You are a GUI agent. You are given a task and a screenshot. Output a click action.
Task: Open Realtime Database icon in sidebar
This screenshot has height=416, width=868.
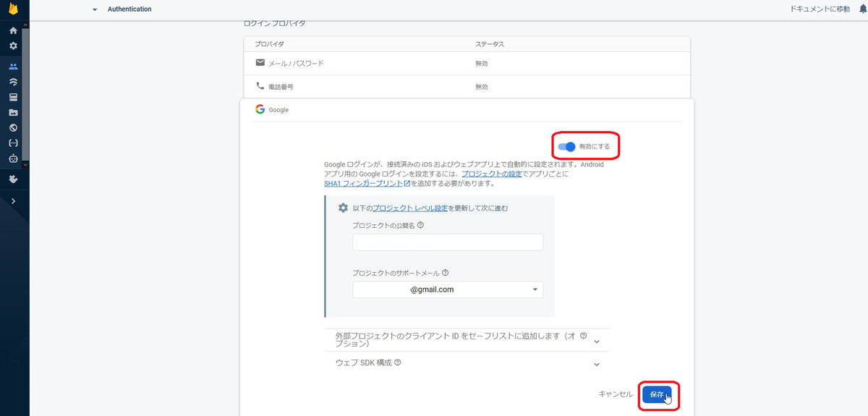point(13,97)
